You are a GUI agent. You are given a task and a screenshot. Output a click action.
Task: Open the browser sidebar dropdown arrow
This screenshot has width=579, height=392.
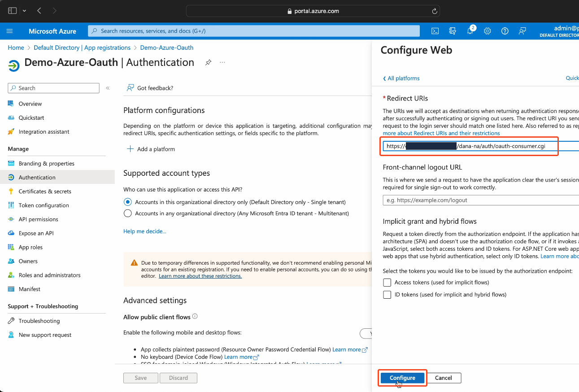(x=24, y=11)
